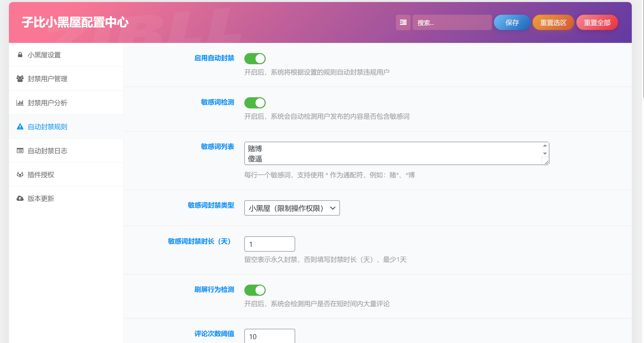Click the 保存 button

(x=512, y=22)
